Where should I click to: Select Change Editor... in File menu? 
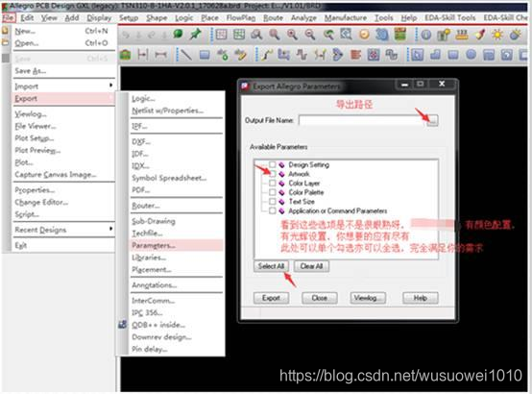(x=63, y=202)
